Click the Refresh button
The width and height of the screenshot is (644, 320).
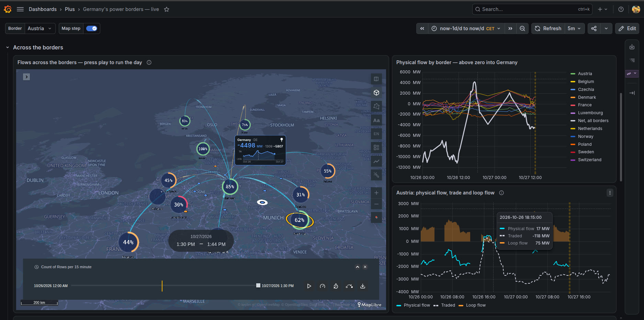[548, 28]
